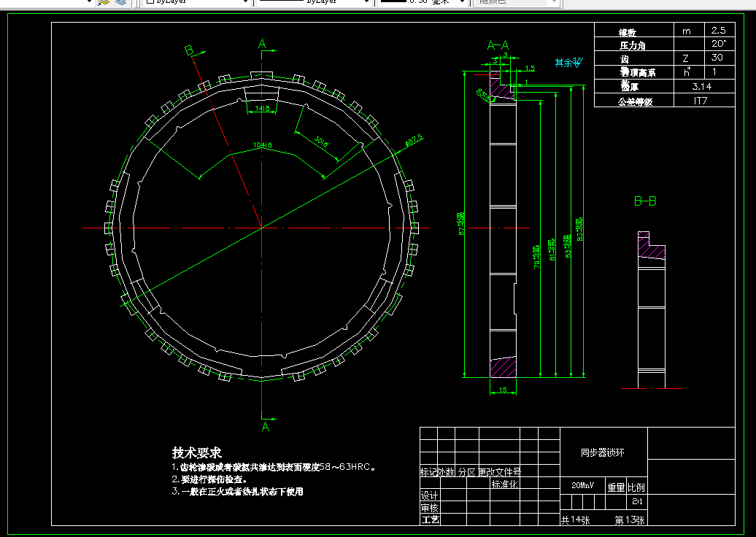The image size is (756, 537).
Task: Select requirement line 3 about 正火 state
Action: (238, 492)
